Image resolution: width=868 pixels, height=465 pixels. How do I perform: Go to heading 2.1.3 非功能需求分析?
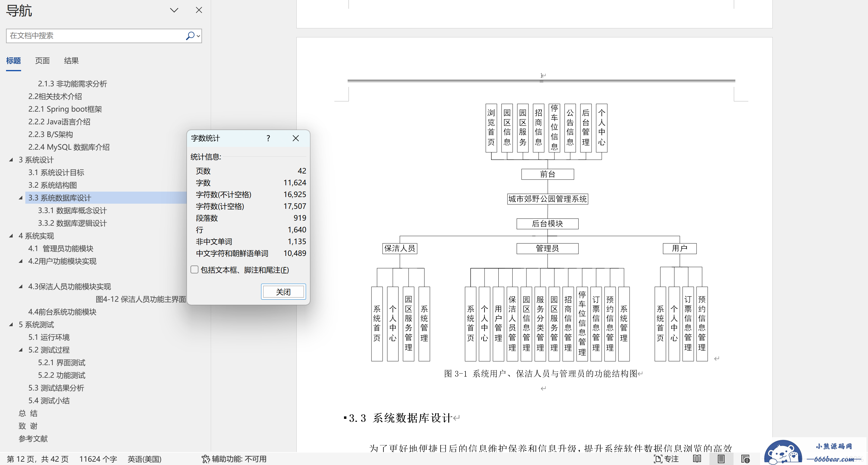[x=72, y=84]
